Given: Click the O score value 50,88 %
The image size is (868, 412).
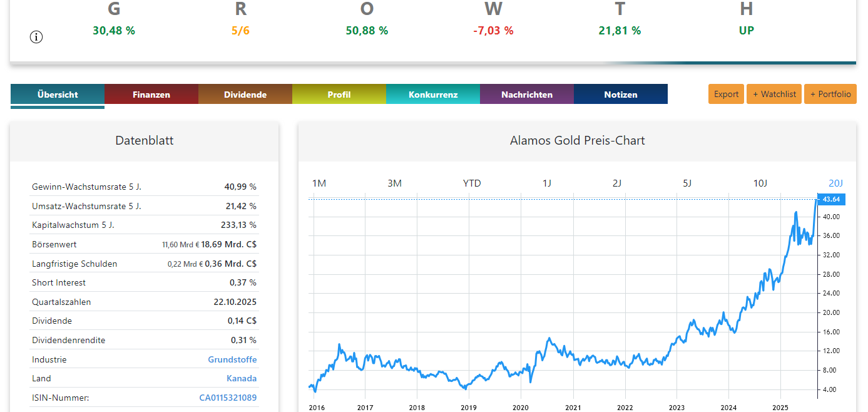Looking at the screenshot, I should pyautogui.click(x=367, y=30).
